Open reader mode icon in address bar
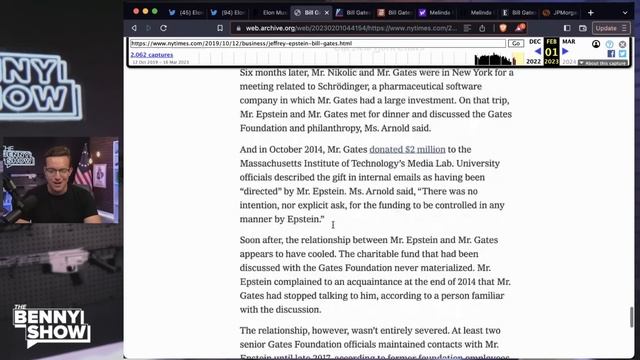The height and width of the screenshot is (360, 640). coord(467,28)
